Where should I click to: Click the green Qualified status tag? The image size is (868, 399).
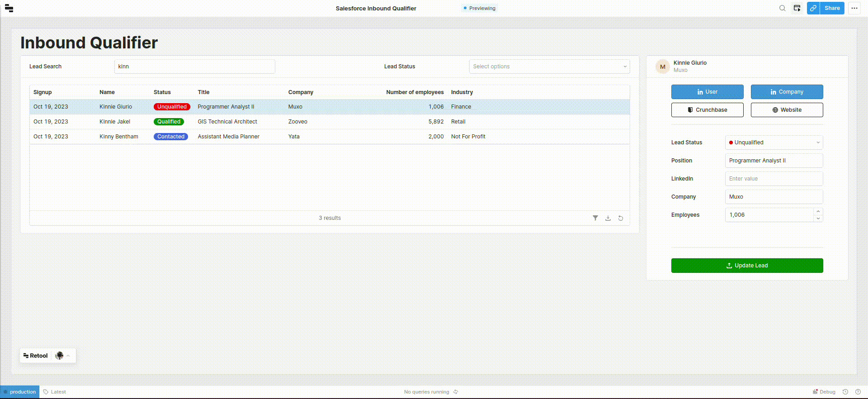(169, 122)
